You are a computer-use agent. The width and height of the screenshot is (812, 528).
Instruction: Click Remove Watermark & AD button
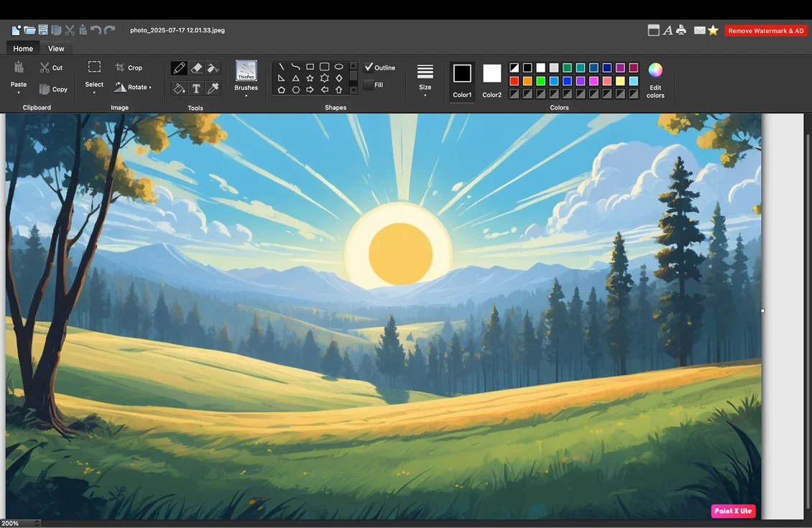765,31
